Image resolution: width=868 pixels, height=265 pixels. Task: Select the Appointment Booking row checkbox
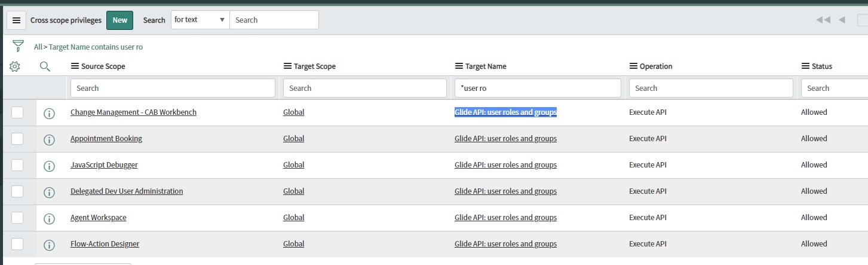[x=17, y=139]
